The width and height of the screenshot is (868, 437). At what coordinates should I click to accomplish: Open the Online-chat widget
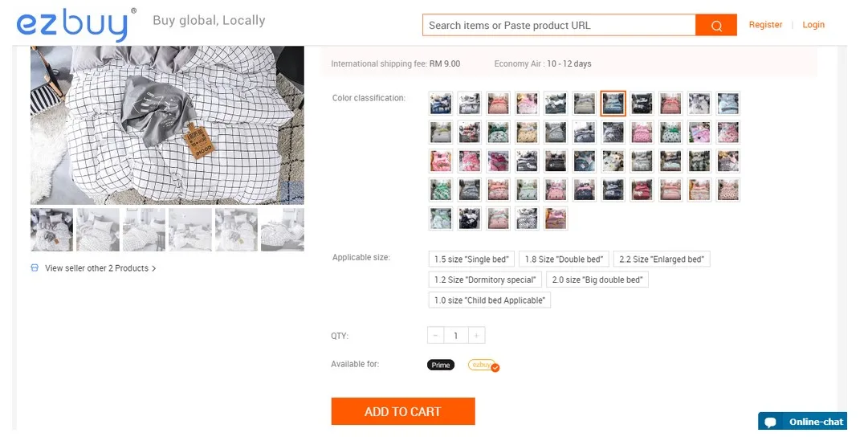tap(804, 422)
